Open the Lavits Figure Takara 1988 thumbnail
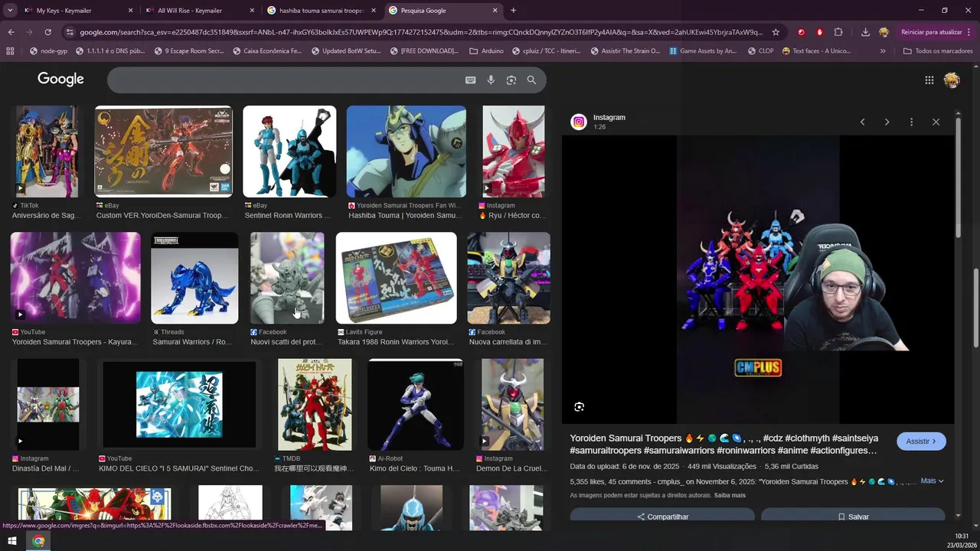The image size is (980, 551). pos(396,278)
